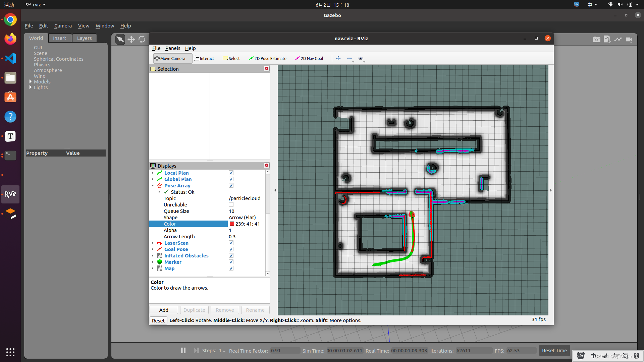The width and height of the screenshot is (644, 362).
Task: Toggle the Unreliable checkbox
Action: [231, 205]
